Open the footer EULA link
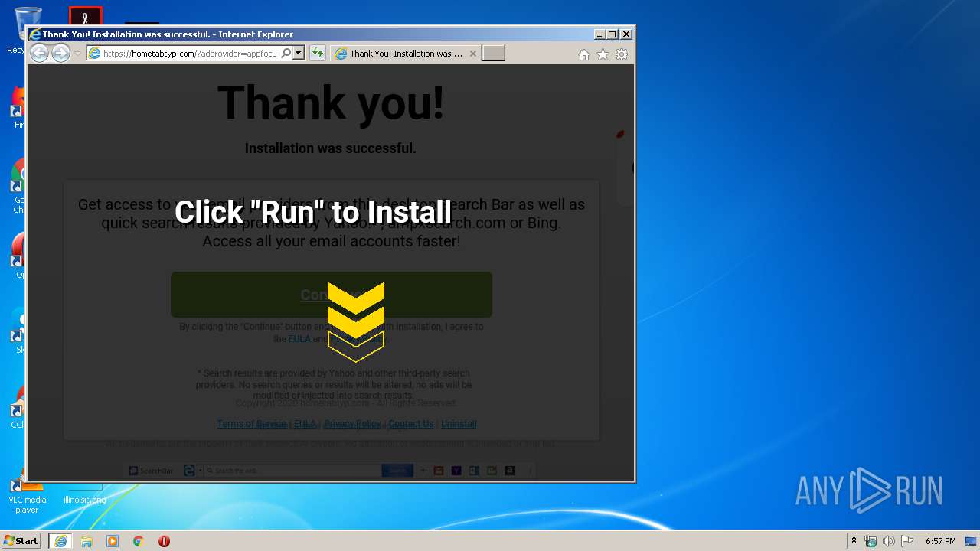 pyautogui.click(x=305, y=424)
